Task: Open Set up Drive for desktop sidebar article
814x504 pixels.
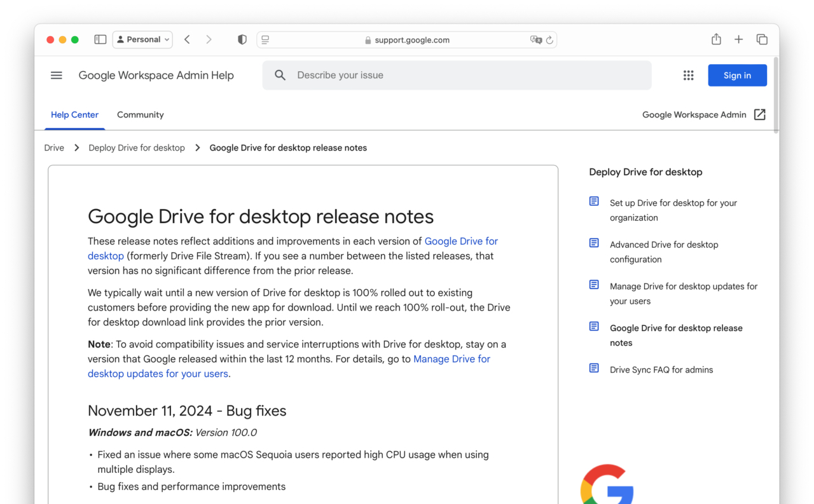Action: point(673,210)
